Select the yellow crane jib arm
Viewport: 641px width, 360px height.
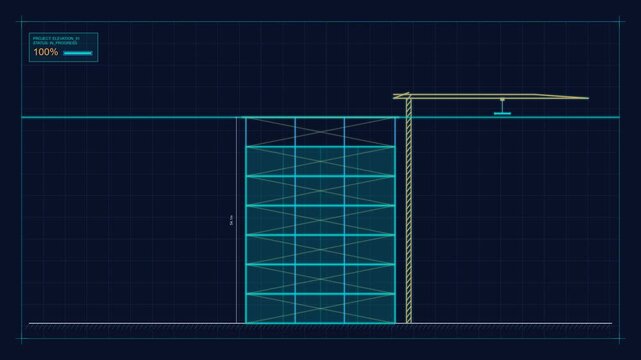(x=491, y=97)
